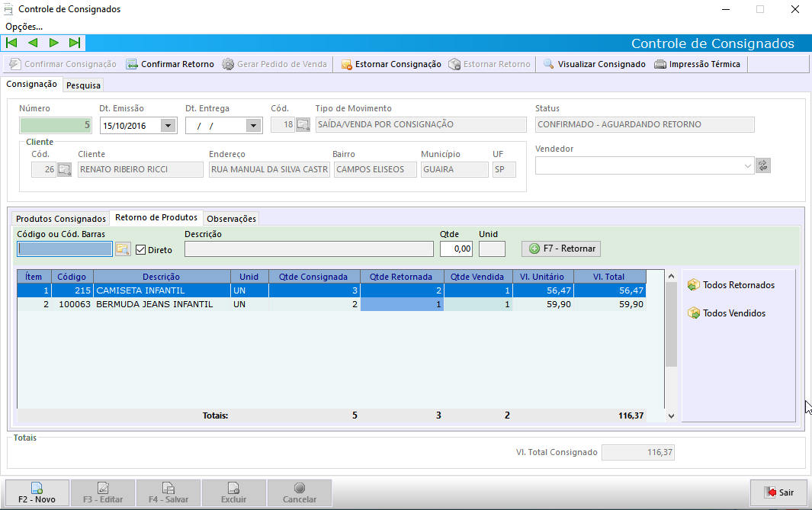Click the Qtde Retornada cell for BERMUDA JEANS
The height and width of the screenshot is (510, 812).
tap(402, 304)
